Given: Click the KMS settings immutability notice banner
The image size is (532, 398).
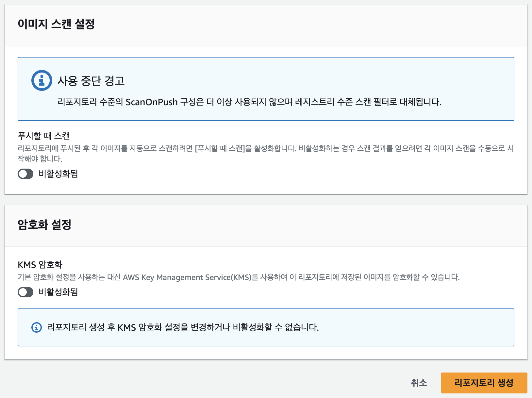Looking at the screenshot, I should click(266, 327).
